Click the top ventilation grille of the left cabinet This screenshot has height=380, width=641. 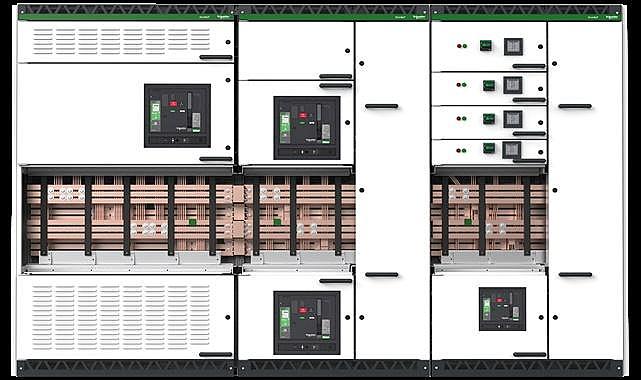coord(121,41)
